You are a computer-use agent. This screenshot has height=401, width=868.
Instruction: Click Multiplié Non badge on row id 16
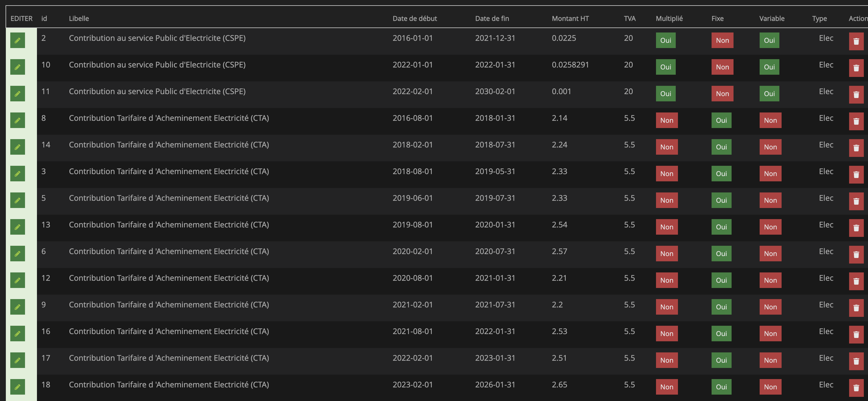[x=667, y=334]
